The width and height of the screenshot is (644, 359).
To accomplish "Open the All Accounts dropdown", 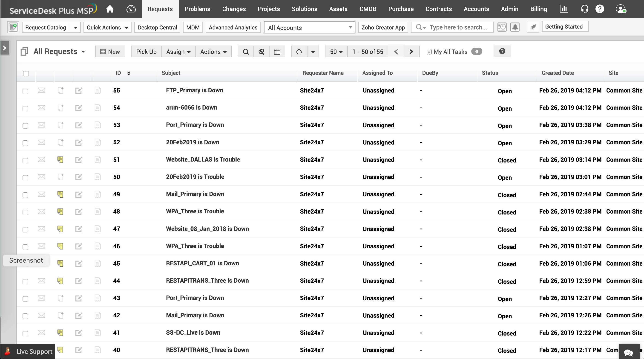I will point(309,28).
